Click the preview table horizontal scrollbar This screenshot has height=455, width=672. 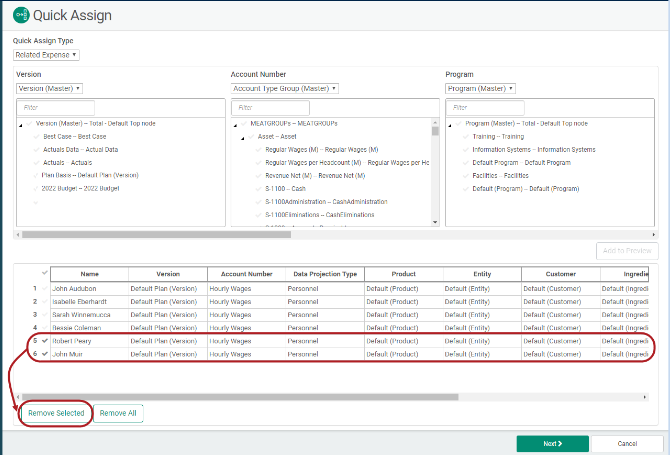coord(240,397)
